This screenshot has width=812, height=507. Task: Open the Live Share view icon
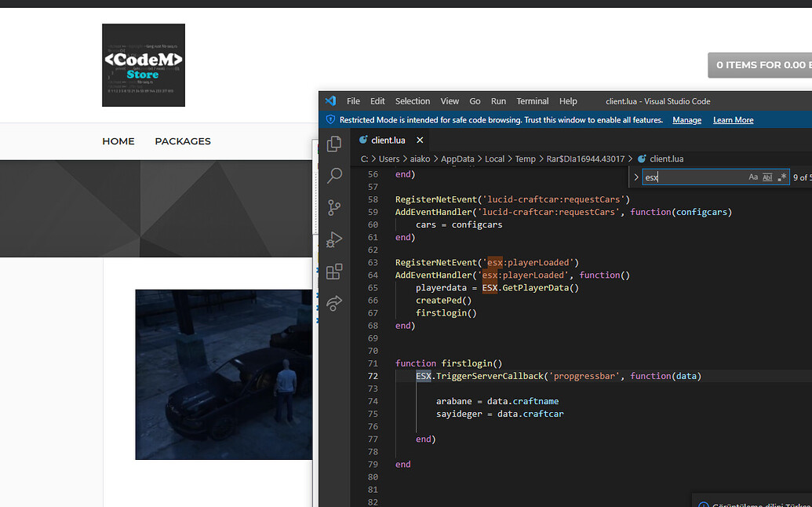click(334, 304)
